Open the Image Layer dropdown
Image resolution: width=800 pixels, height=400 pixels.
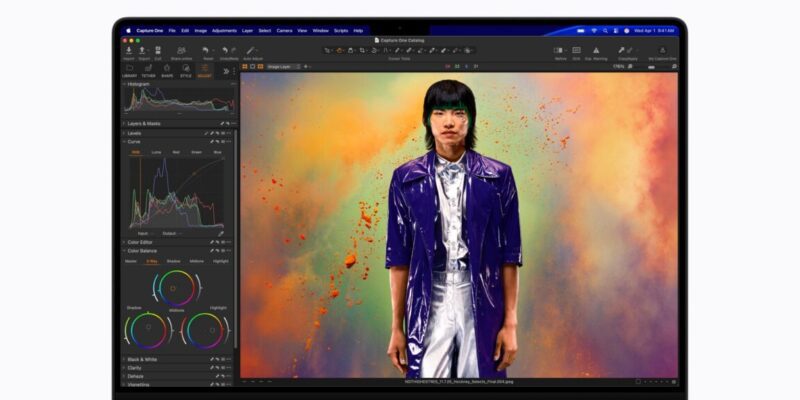(284, 66)
